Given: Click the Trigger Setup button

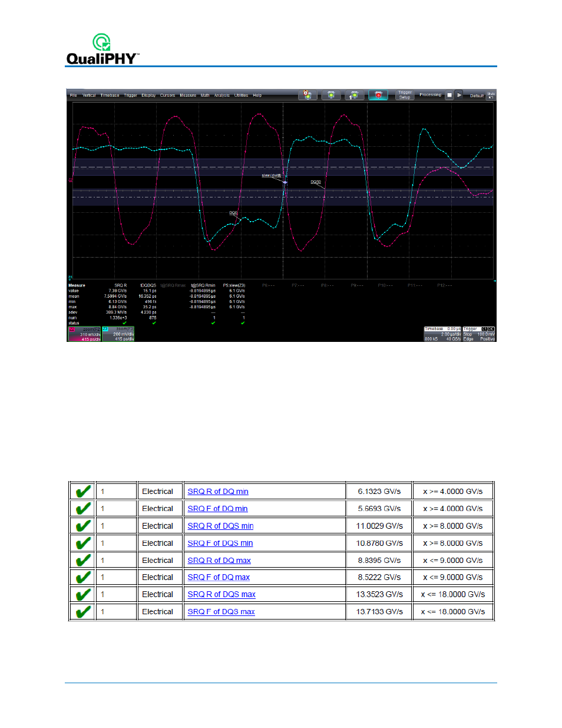Looking at the screenshot, I should [x=405, y=95].
